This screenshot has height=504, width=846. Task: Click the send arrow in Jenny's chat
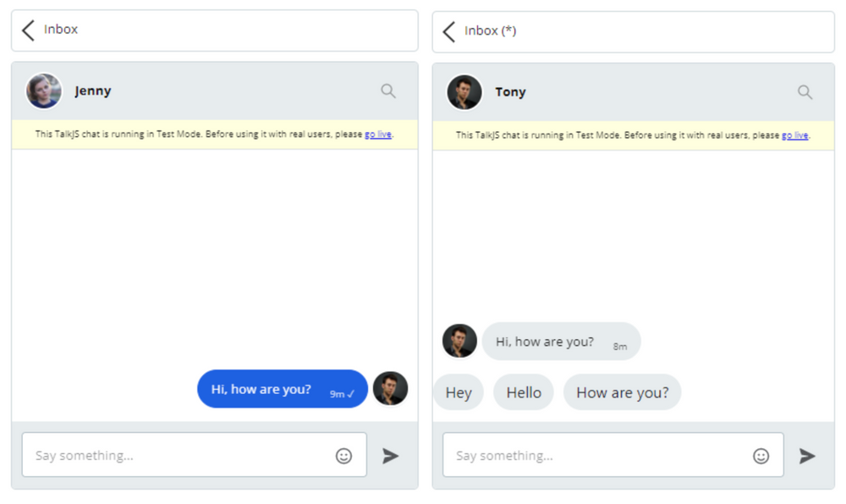[391, 456]
